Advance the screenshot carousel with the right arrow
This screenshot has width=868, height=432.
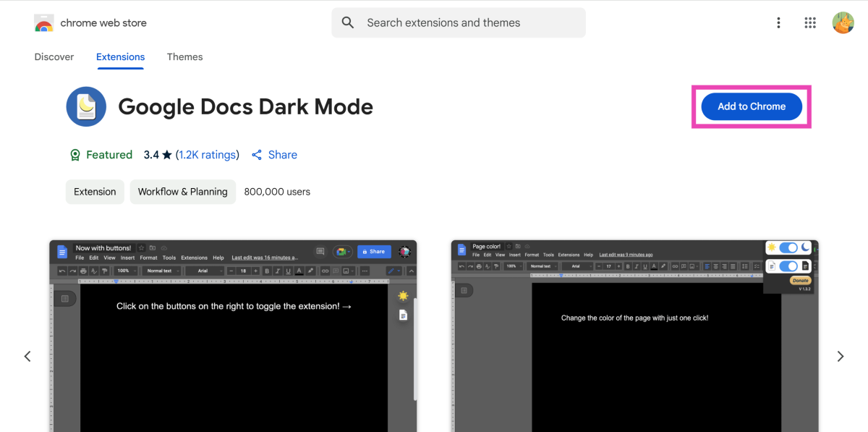pos(840,356)
